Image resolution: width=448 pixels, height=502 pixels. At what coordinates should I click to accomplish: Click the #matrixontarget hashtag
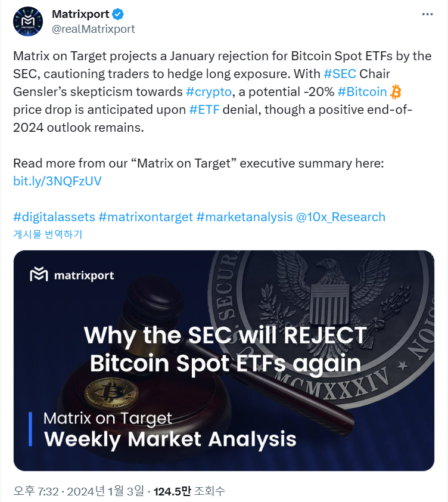coord(145,217)
